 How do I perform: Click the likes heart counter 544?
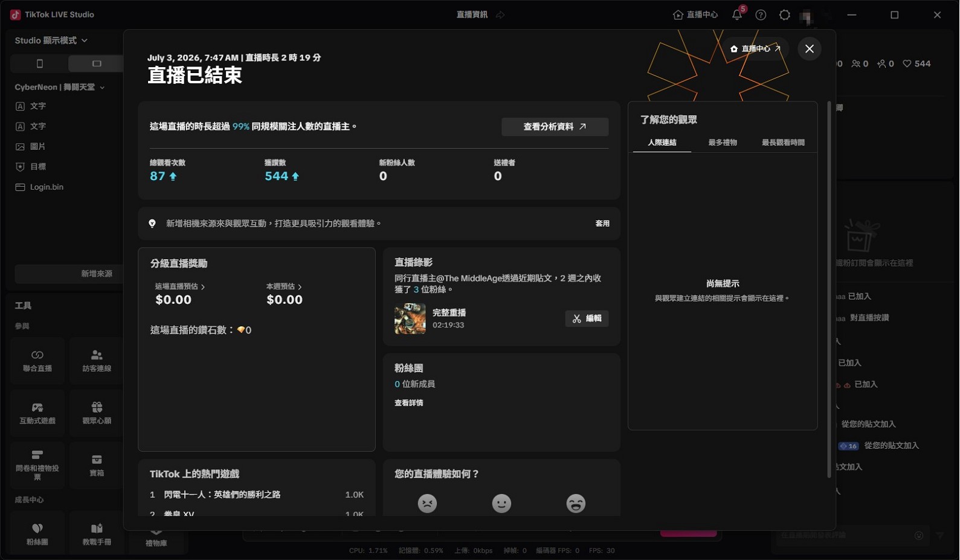(x=917, y=63)
